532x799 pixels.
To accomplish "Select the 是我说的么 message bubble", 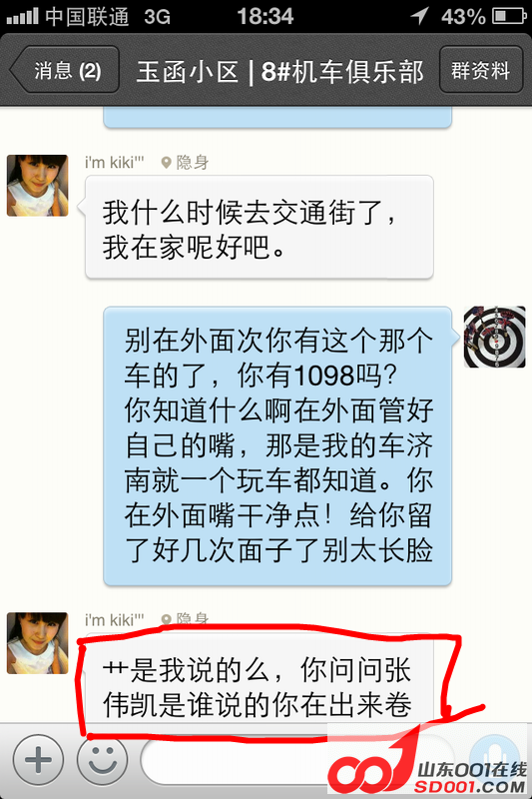I will (x=260, y=679).
